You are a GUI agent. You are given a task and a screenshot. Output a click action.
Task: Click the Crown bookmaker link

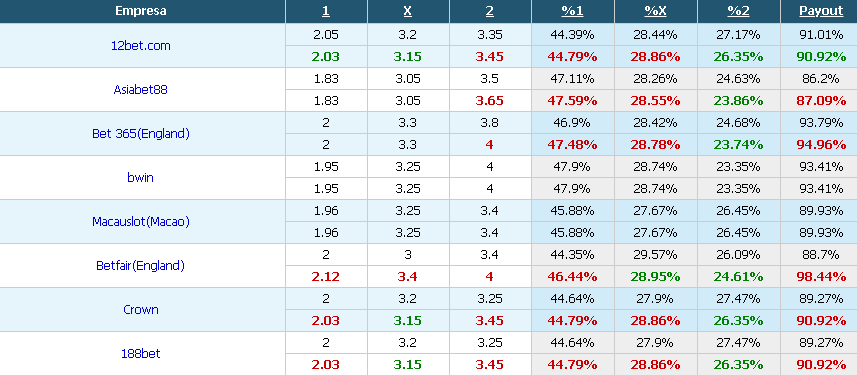click(x=140, y=309)
